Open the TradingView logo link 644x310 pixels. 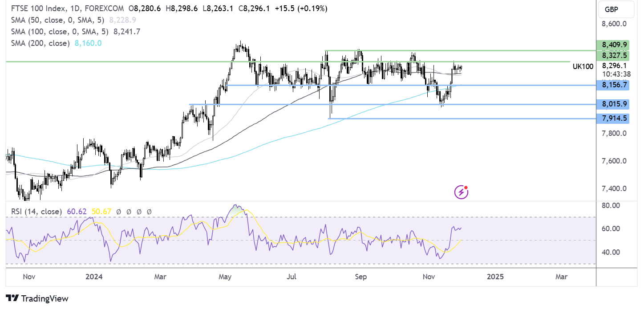37,298
